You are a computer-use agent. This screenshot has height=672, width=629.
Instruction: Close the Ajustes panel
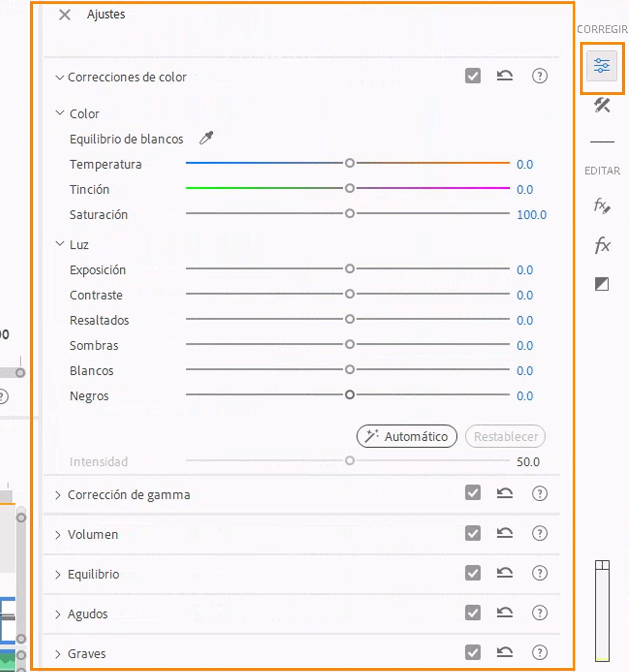click(x=65, y=15)
